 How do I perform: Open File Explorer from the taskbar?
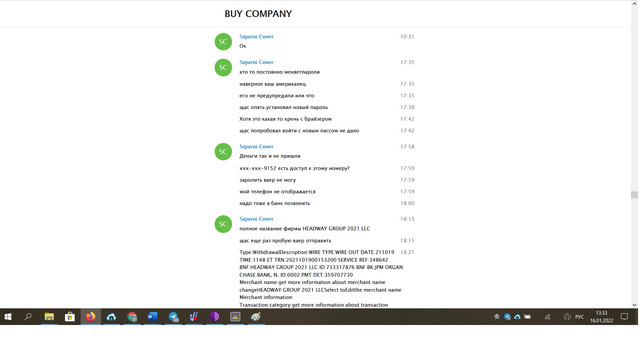point(49,317)
